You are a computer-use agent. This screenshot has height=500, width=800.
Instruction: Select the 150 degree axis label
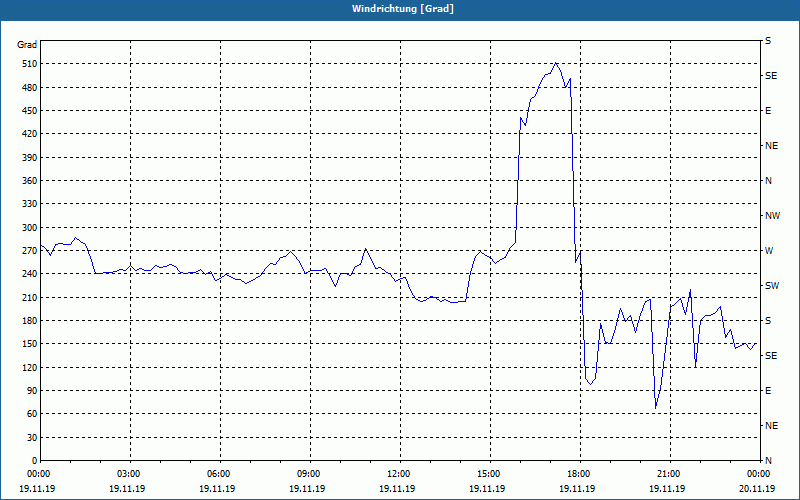coord(29,344)
